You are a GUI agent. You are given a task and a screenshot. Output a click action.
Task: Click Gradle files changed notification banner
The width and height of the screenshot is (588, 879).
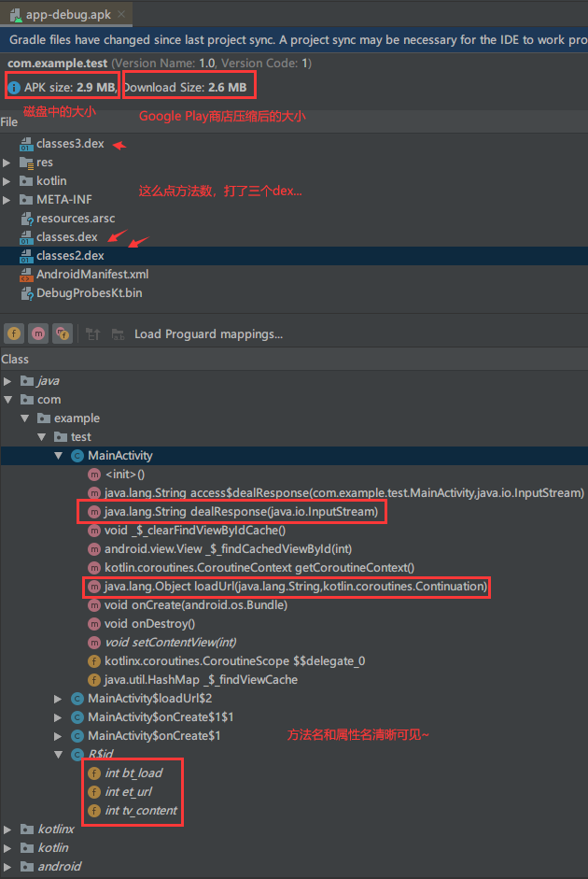(294, 40)
